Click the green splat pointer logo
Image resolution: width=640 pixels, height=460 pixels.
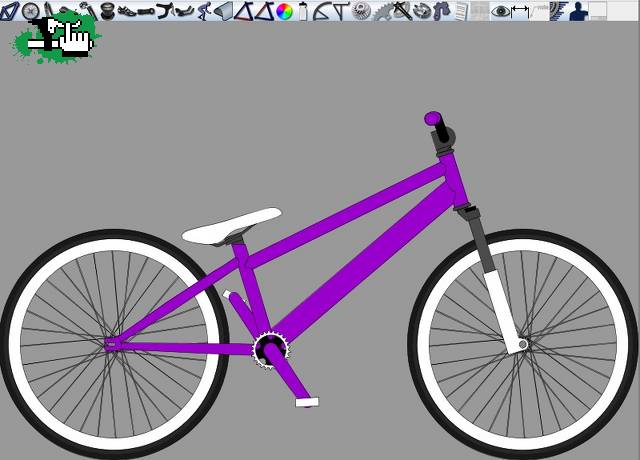[55, 40]
